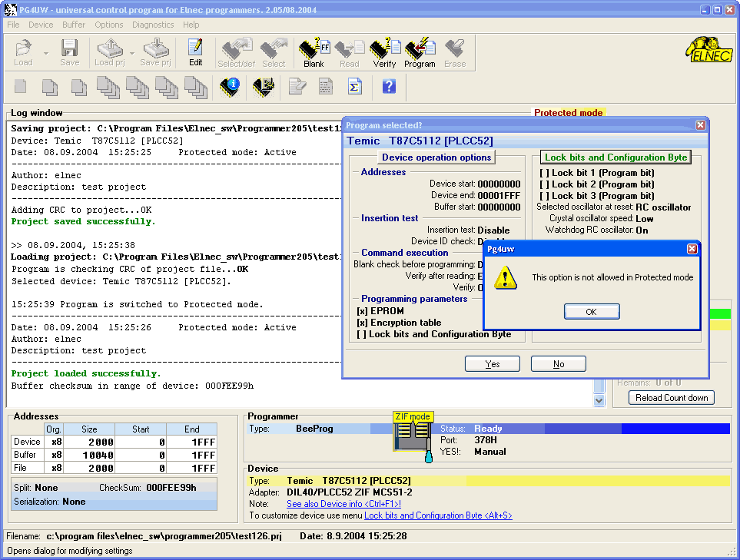
Task: Open Lock bits and Configuration Byte Alt+S link
Action: coord(438,515)
